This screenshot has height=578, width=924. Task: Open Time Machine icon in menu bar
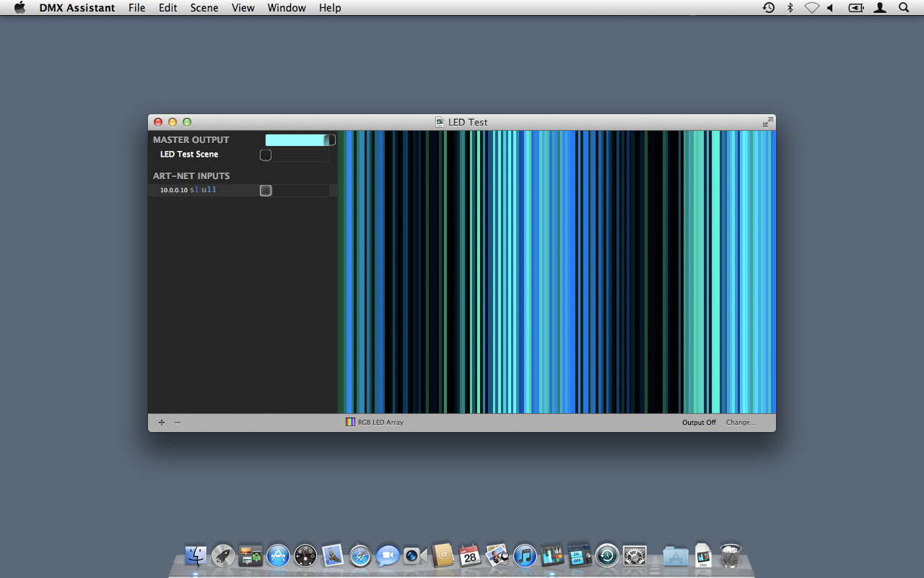click(x=769, y=8)
